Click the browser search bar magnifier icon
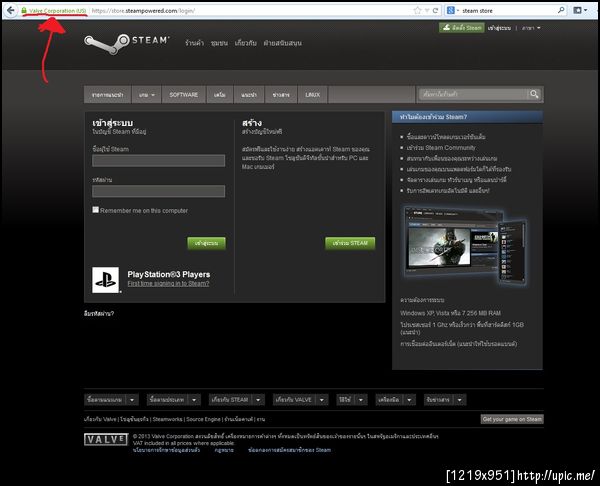 coord(561,10)
